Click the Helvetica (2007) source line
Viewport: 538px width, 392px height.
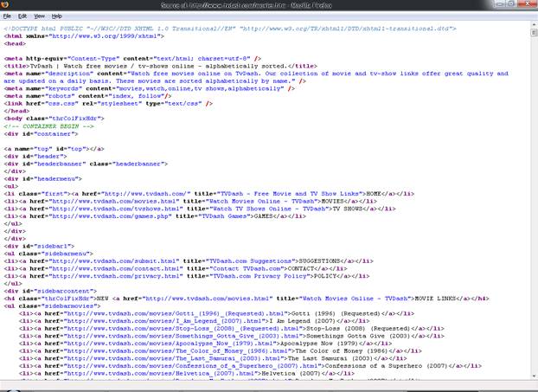click(187, 373)
